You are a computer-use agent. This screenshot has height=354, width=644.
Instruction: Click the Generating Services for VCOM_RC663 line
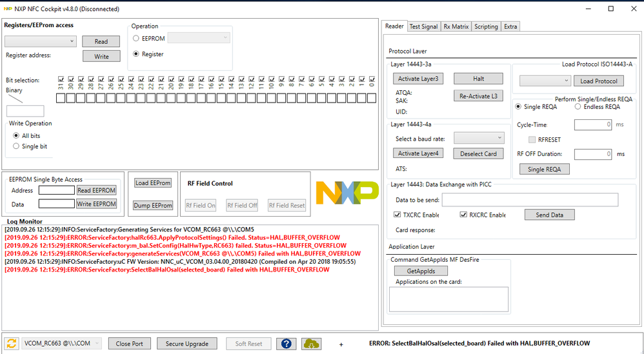point(129,230)
